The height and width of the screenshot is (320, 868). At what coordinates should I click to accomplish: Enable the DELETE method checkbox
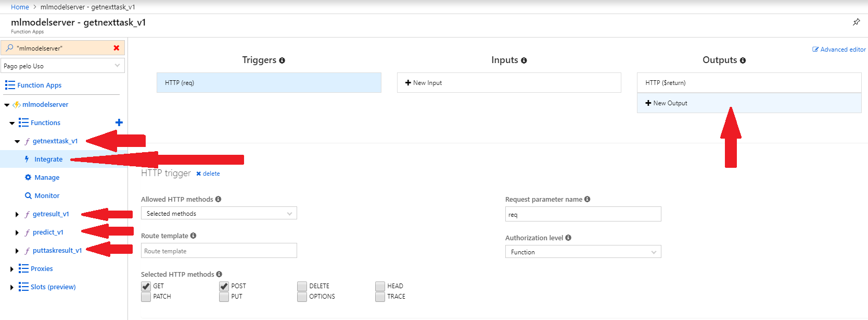302,286
